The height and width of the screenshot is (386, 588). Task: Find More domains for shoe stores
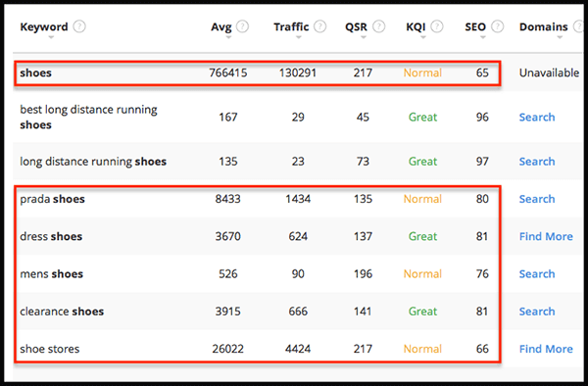[546, 349]
